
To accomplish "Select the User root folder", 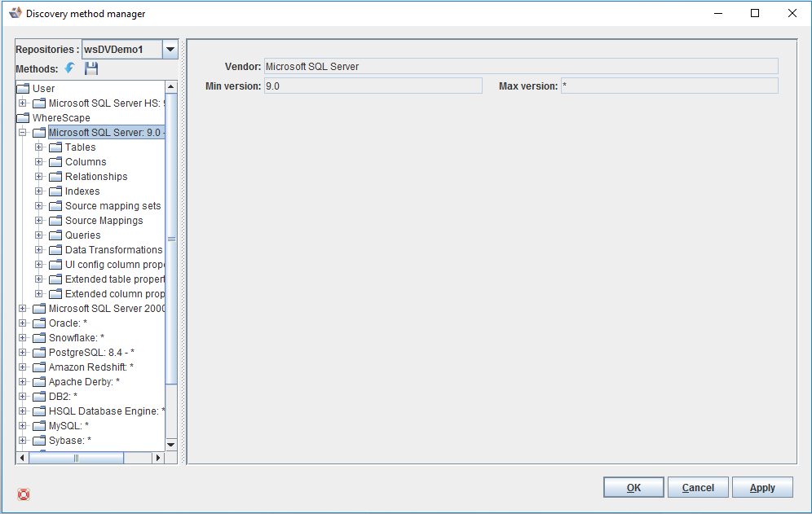I will click(x=43, y=89).
